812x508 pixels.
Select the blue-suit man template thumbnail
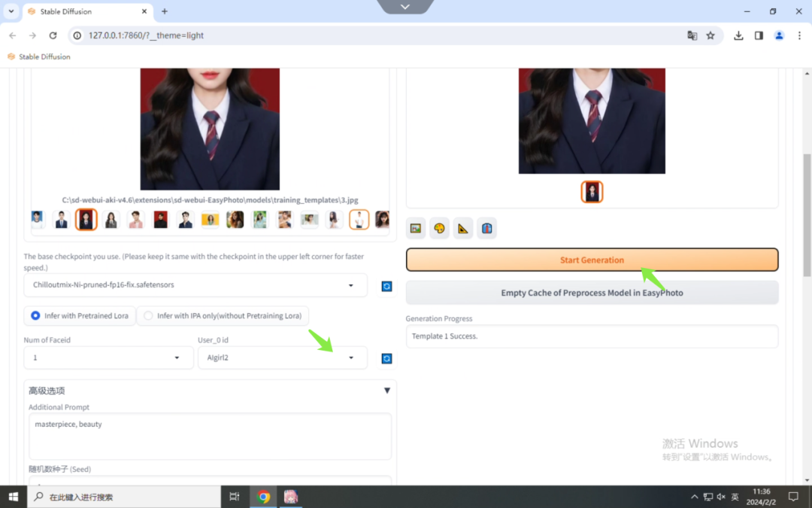click(x=61, y=220)
